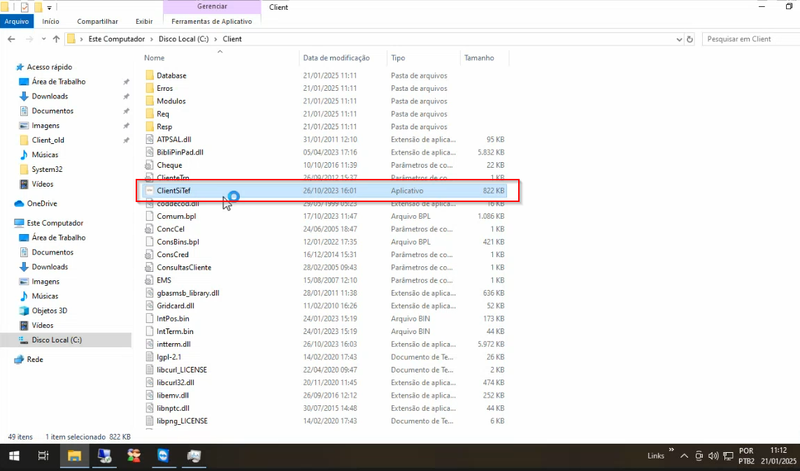This screenshot has height=471, width=800.
Task: Select the Req folder icon
Action: 149,113
